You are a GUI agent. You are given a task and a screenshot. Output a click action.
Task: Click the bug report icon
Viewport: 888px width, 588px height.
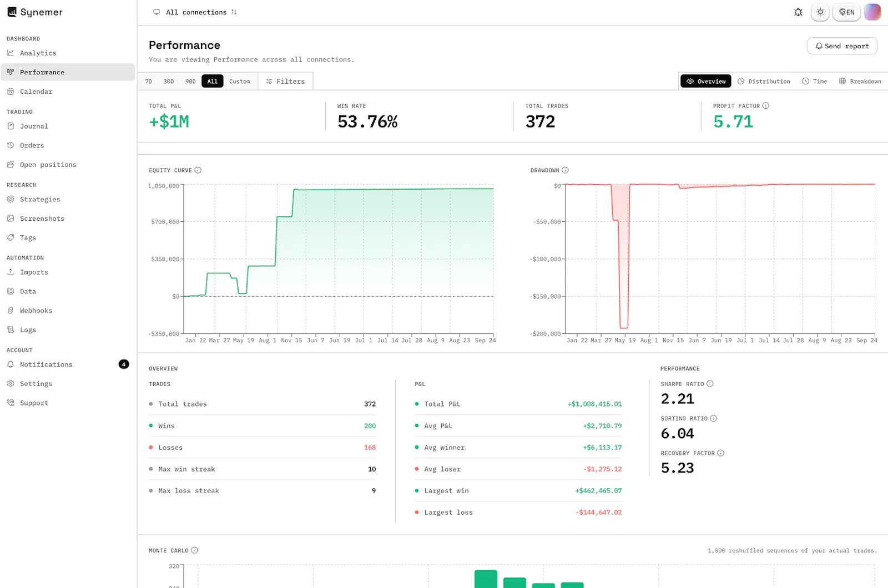coord(798,12)
